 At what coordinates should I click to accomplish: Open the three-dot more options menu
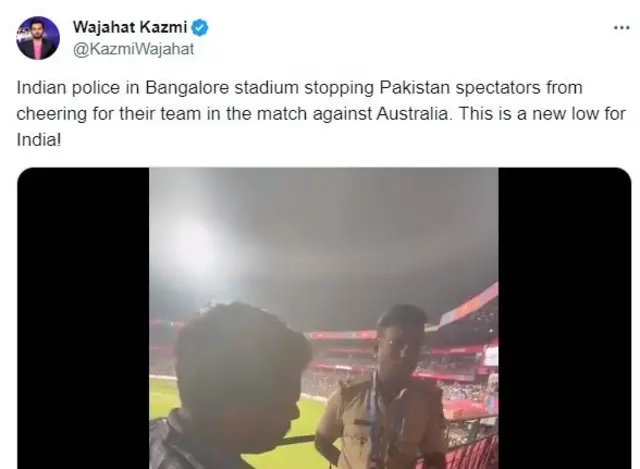(621, 28)
